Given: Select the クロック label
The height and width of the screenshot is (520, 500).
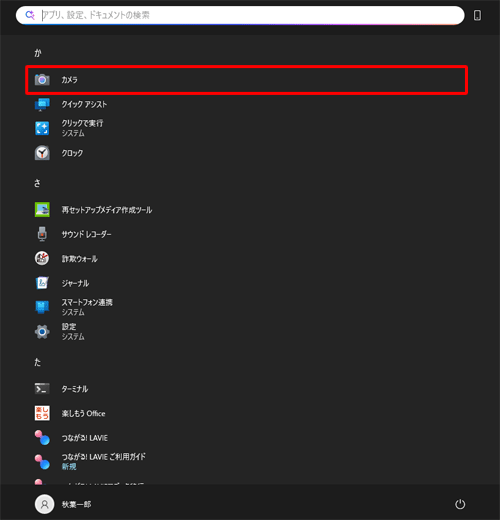Looking at the screenshot, I should pyautogui.click(x=72, y=153).
